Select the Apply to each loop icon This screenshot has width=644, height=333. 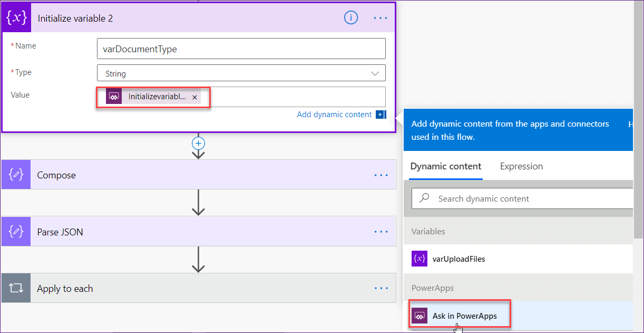(16, 288)
